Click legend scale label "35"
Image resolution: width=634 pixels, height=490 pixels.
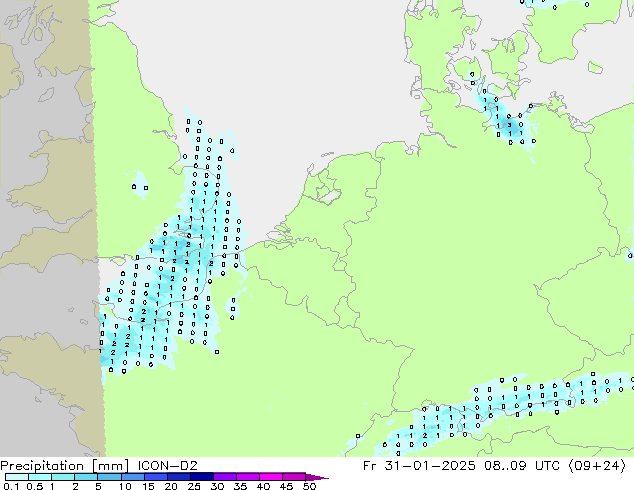click(240, 486)
